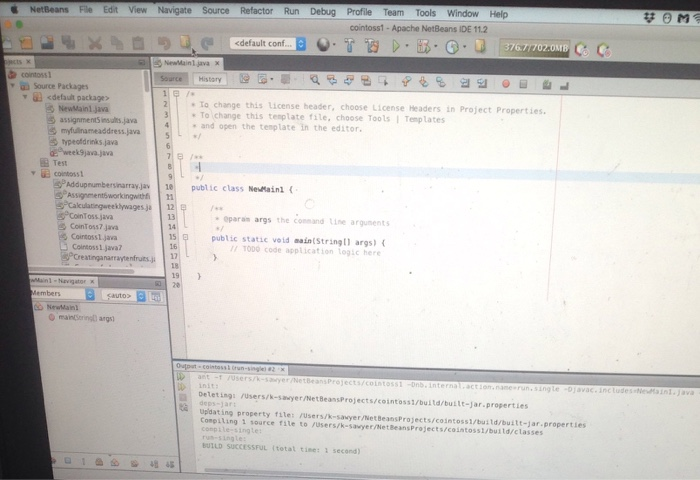Open the Refactor menu

point(256,11)
